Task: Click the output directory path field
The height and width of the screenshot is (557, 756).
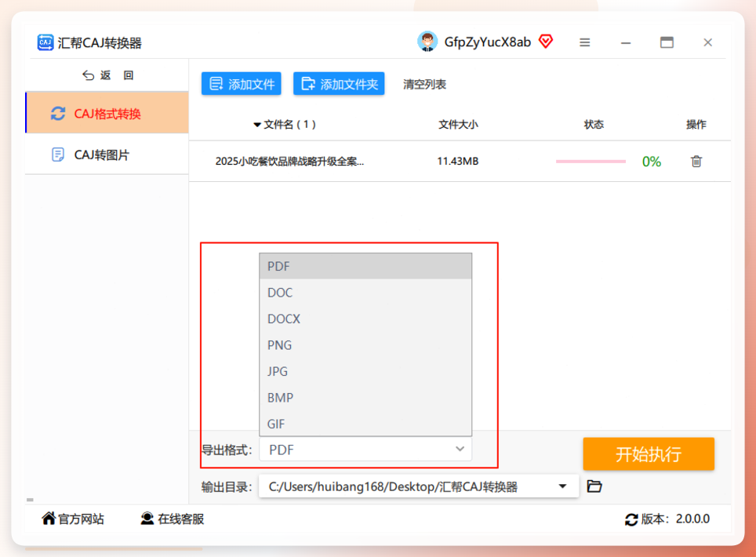Action: 419,486
